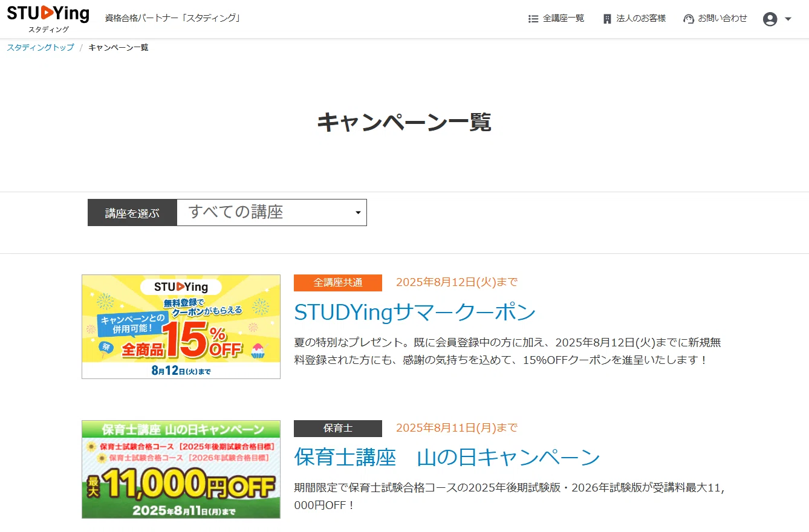Click the 11,000円OFF 保育士 banner image
The height and width of the screenshot is (532, 809).
(181, 469)
